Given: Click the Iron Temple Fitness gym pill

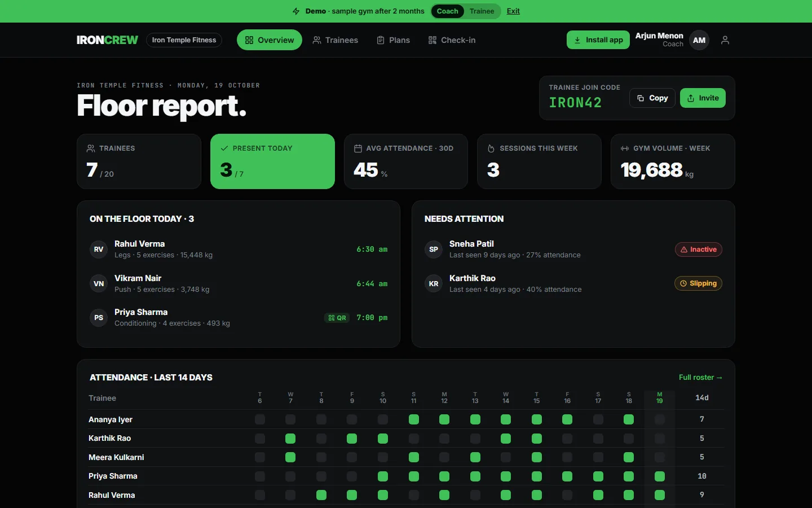Looking at the screenshot, I should [184, 40].
